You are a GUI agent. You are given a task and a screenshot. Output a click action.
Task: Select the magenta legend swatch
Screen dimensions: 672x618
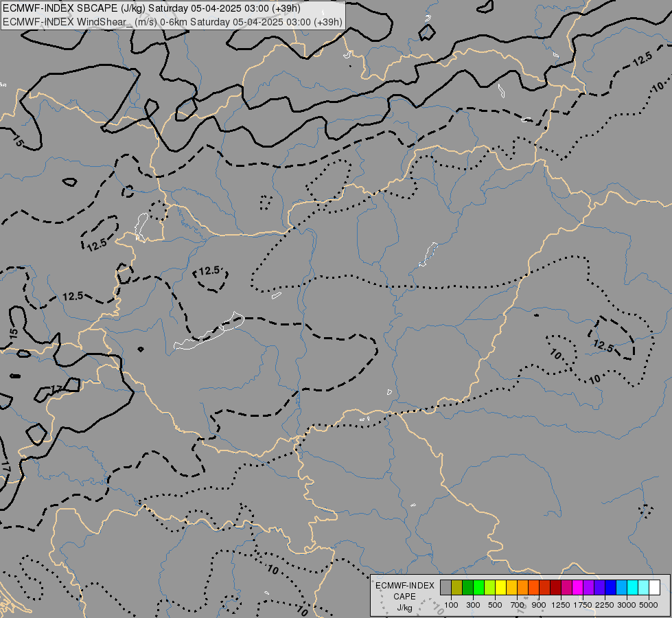[577, 588]
